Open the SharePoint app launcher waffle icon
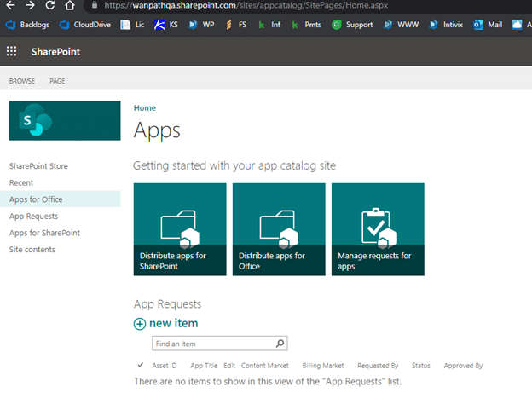Screen dimensions: 532x410 (x=12, y=52)
